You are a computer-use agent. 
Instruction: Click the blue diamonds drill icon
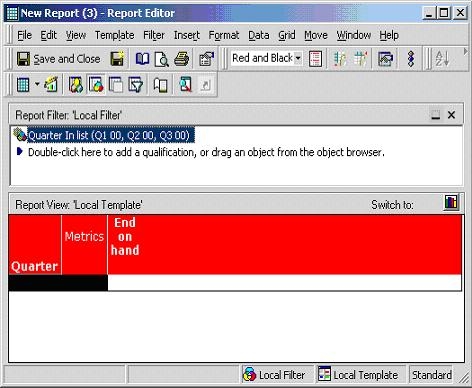(411, 59)
